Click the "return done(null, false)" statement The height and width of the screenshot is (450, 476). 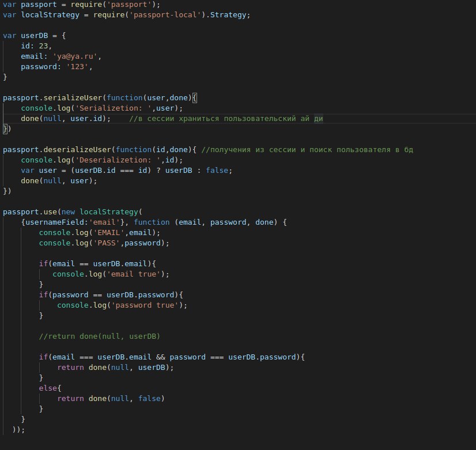(x=111, y=398)
